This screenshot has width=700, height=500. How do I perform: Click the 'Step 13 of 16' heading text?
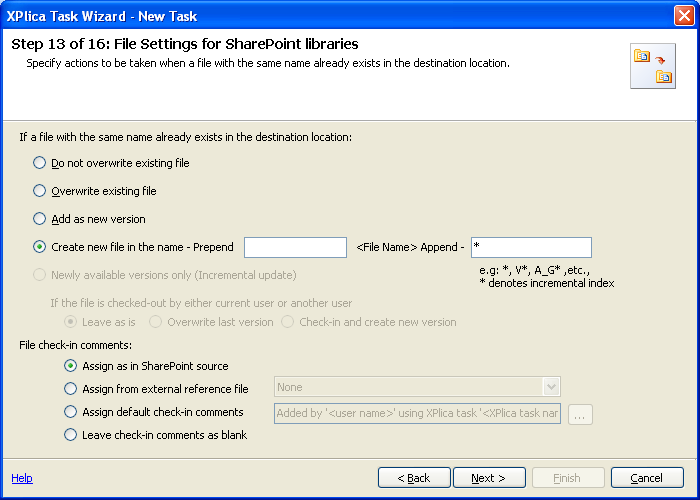point(184,44)
